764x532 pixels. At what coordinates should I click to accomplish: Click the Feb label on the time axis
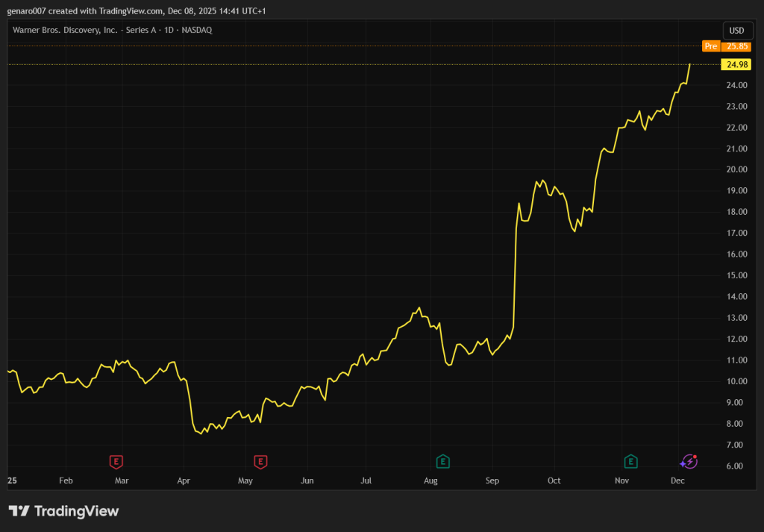[x=66, y=481]
